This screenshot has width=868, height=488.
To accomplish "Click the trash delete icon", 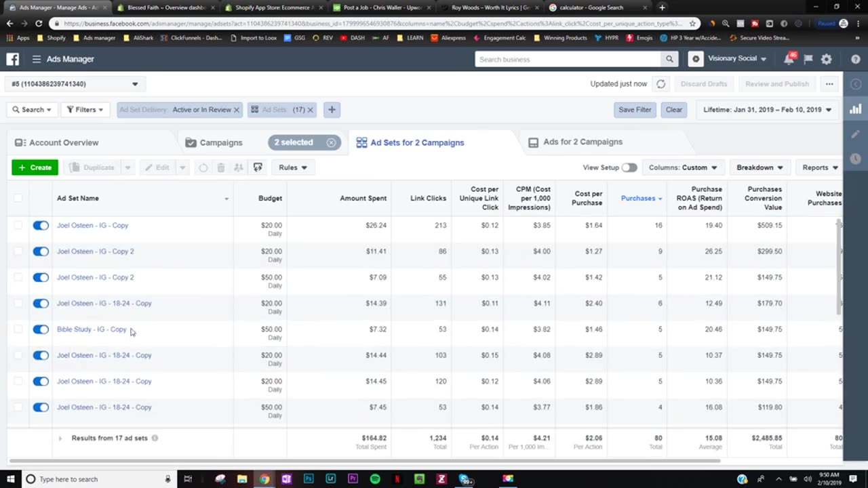I will tap(220, 167).
